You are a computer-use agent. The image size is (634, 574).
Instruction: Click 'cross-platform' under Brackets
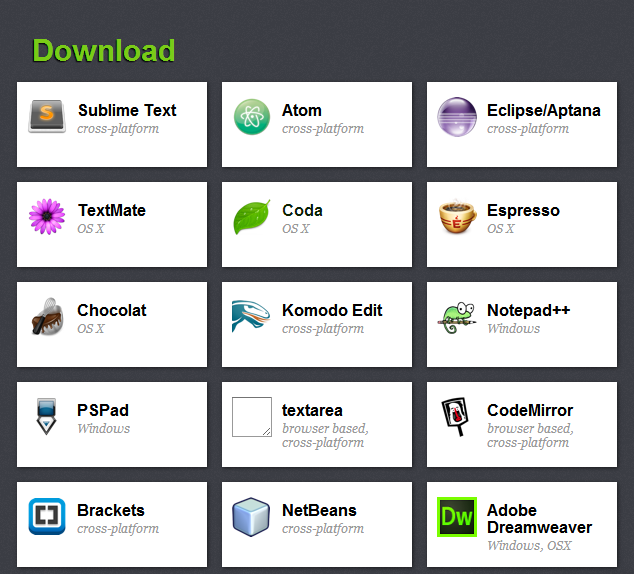click(x=118, y=529)
